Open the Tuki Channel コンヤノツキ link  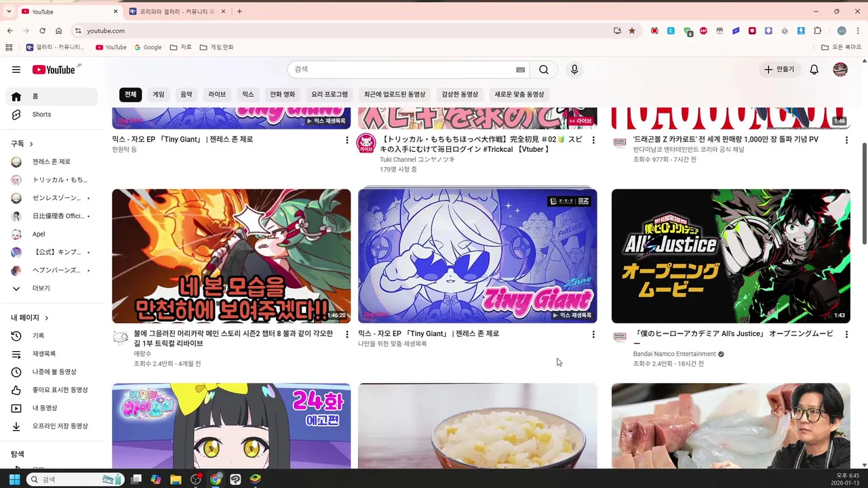pos(417,159)
